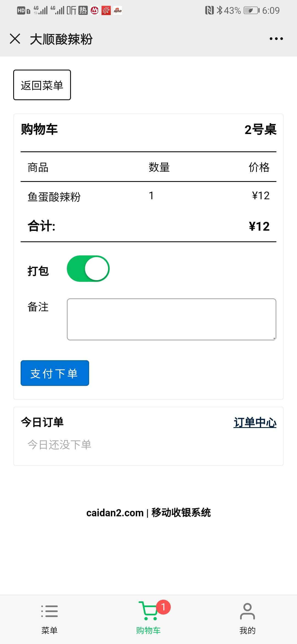
Task: Open the three-dot more options menu
Action: click(276, 39)
